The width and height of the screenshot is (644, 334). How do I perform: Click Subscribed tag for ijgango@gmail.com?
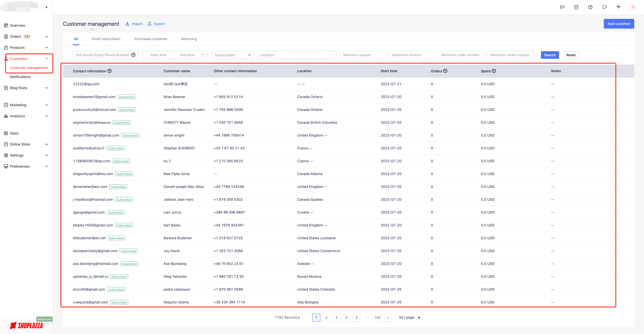click(x=116, y=213)
